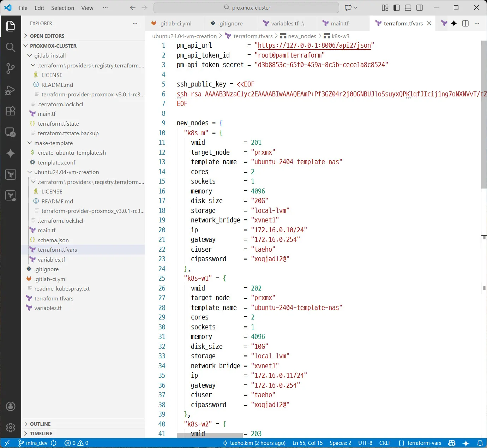Toggle the bottom panel

click(x=408, y=8)
